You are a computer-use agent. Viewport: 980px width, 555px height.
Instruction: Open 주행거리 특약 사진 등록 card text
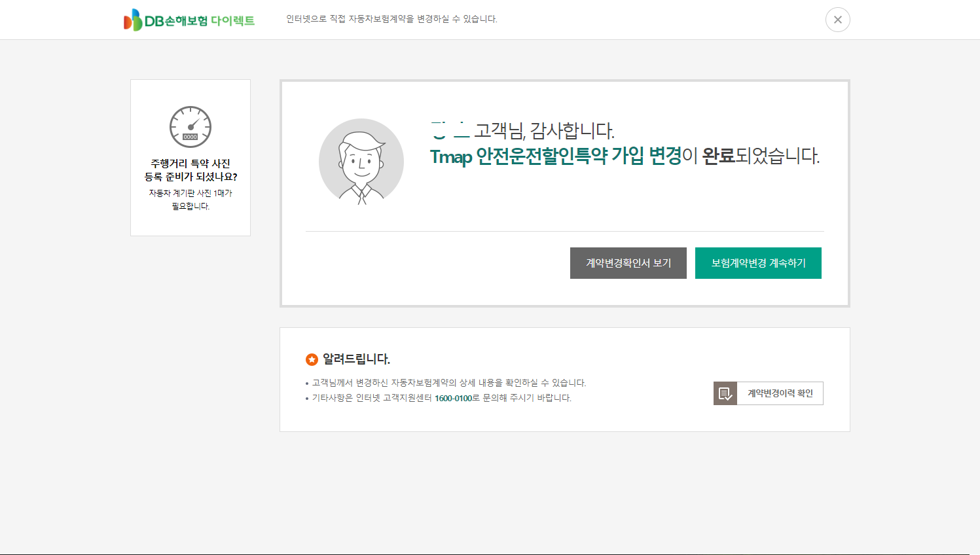coord(191,170)
